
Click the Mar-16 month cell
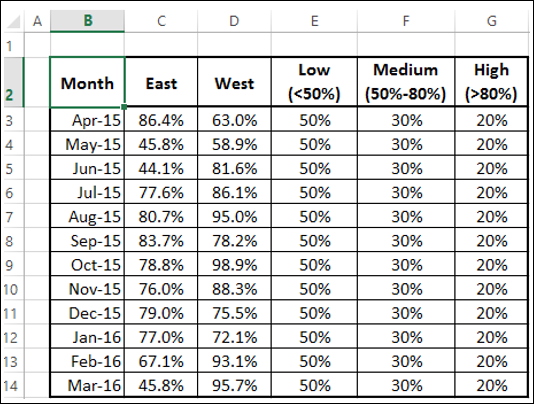88,385
